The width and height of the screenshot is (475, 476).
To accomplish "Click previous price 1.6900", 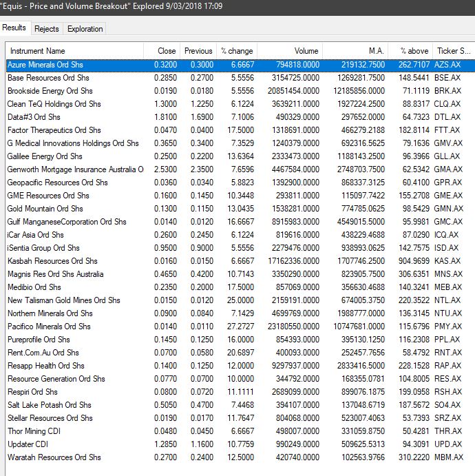I will click(x=202, y=117).
